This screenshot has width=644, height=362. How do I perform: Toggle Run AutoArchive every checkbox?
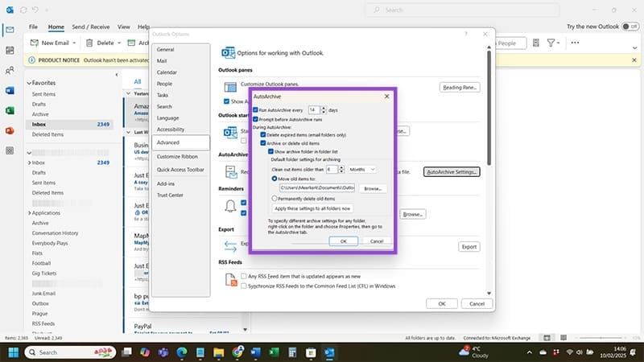click(x=255, y=110)
